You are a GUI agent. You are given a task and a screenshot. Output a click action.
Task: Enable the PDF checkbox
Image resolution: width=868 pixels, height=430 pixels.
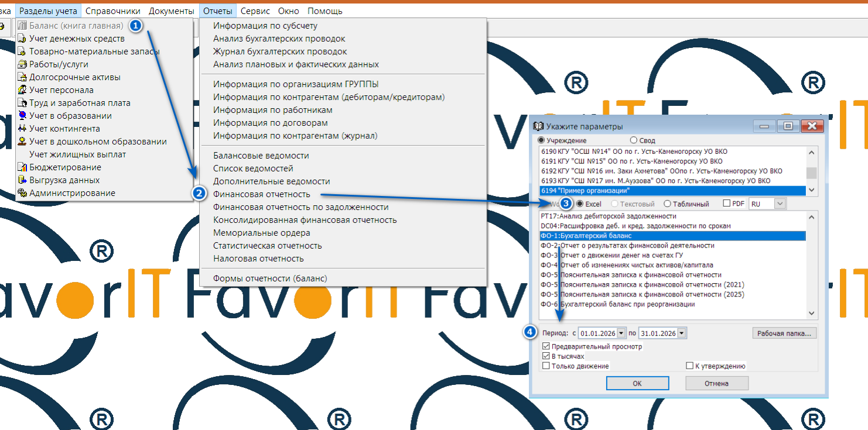[x=727, y=204]
